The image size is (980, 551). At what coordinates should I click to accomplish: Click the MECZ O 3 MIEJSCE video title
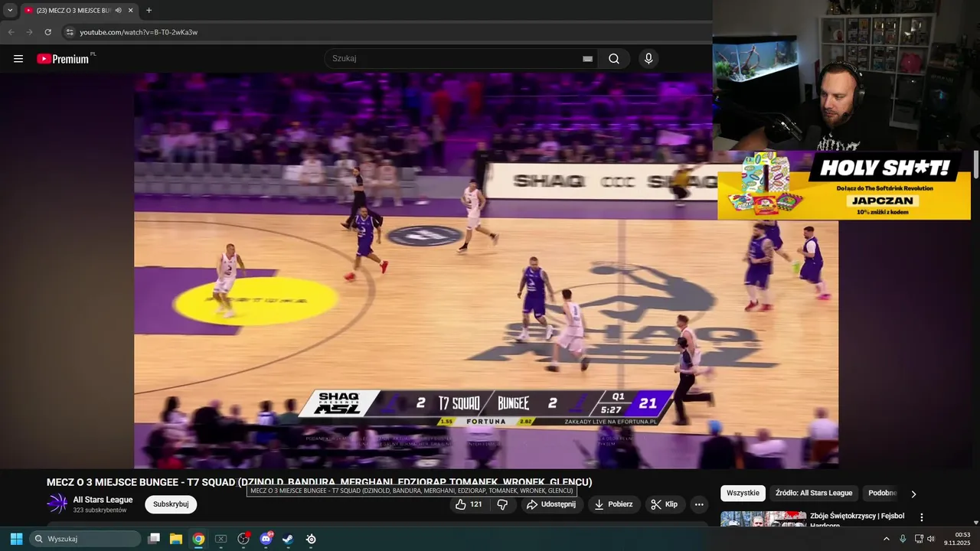319,482
